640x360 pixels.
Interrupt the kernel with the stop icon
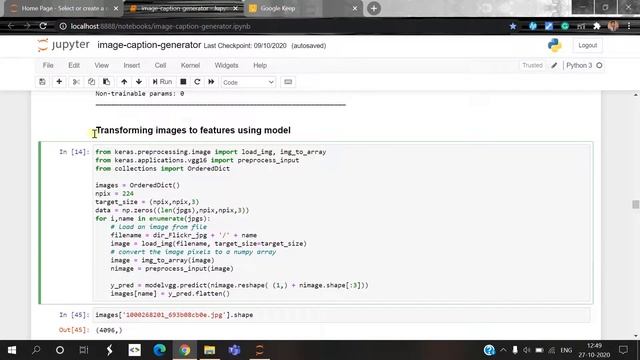point(183,82)
